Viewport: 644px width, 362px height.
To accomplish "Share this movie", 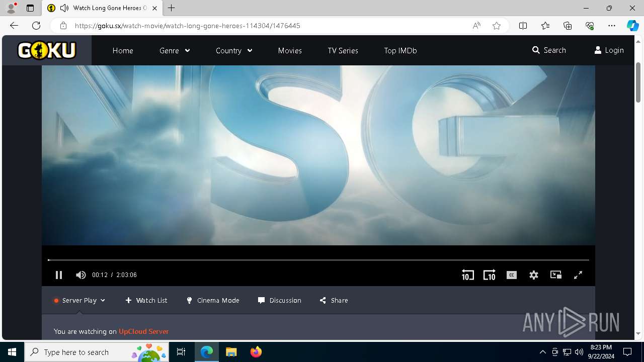I will [x=334, y=300].
